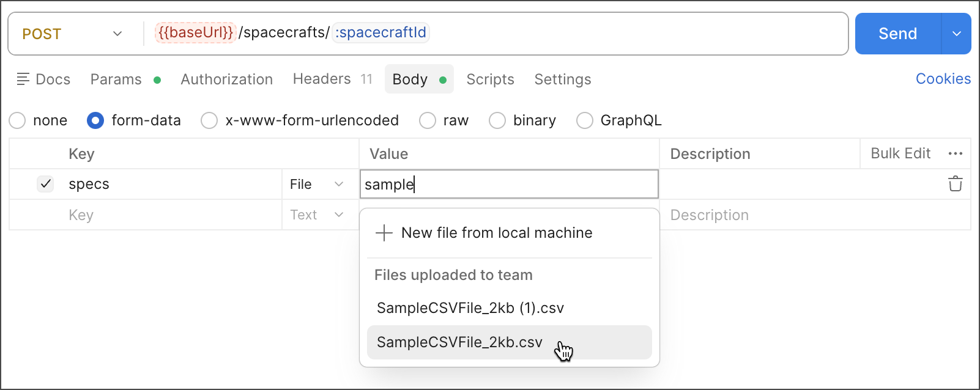Click the Send button

point(897,34)
